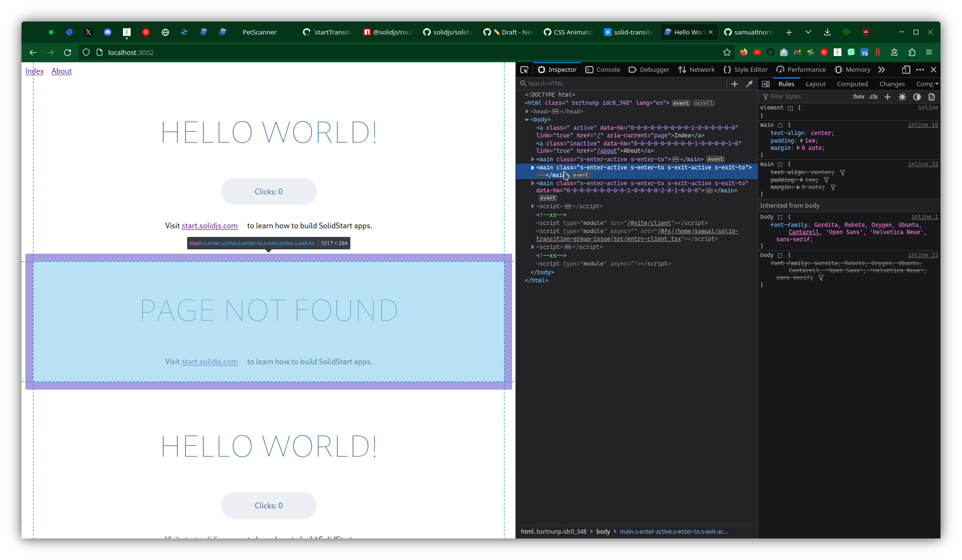Viewport: 962px width, 560px height.
Task: Toggle light color scheme simulation
Action: pos(902,97)
